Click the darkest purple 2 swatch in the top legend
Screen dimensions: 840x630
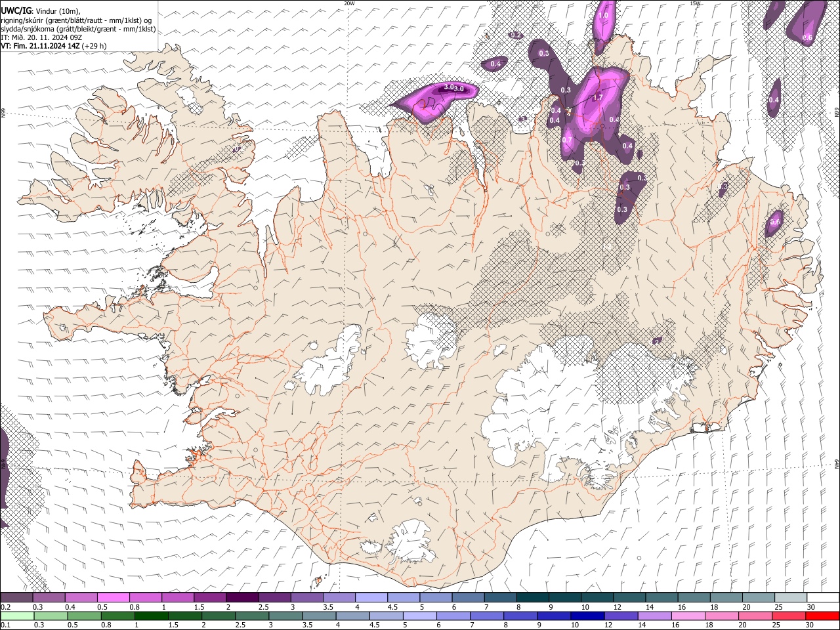click(241, 598)
